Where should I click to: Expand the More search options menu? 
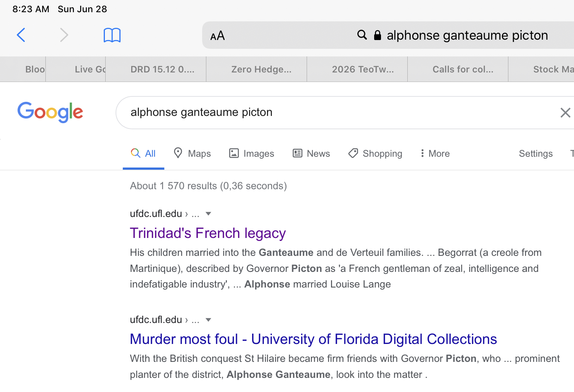pyautogui.click(x=434, y=153)
